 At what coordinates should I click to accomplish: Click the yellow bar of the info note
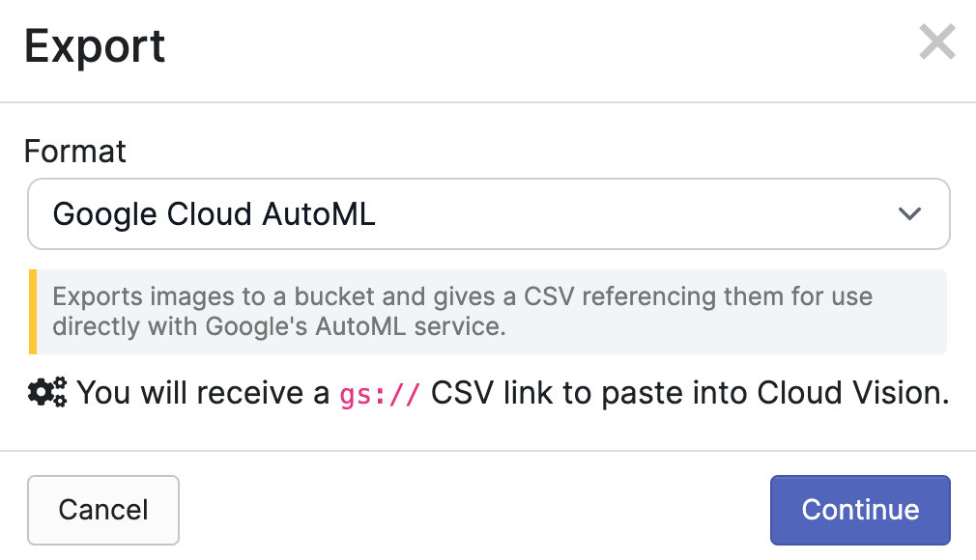[33, 312]
